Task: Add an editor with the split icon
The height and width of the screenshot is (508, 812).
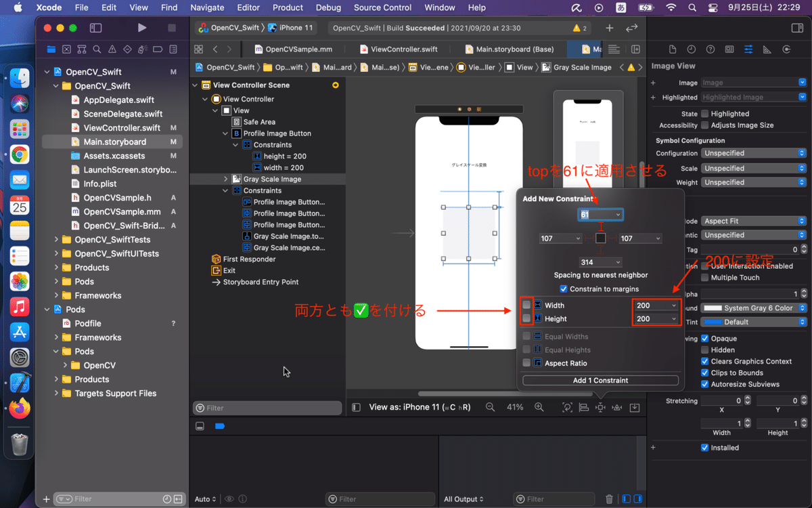Action: [x=635, y=49]
